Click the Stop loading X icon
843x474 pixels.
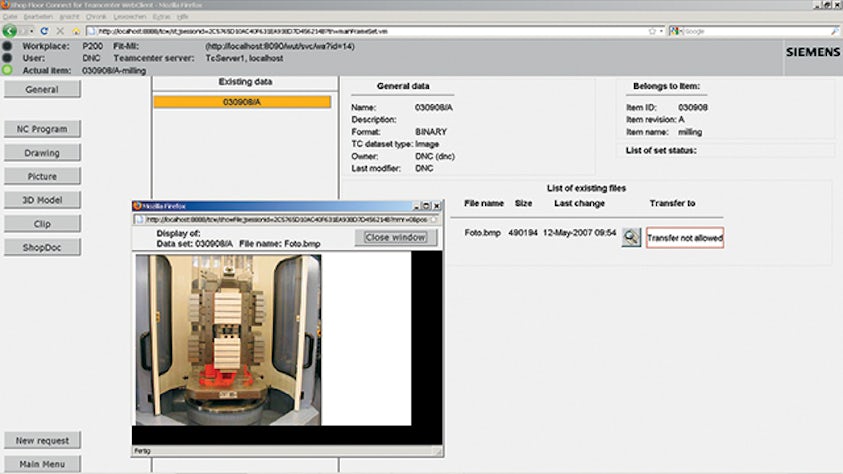(60, 31)
